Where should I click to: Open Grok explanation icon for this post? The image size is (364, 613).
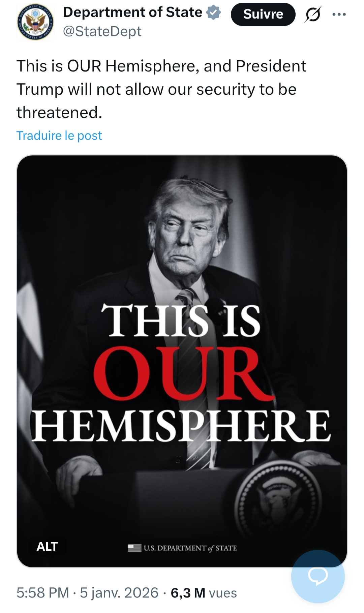[313, 14]
